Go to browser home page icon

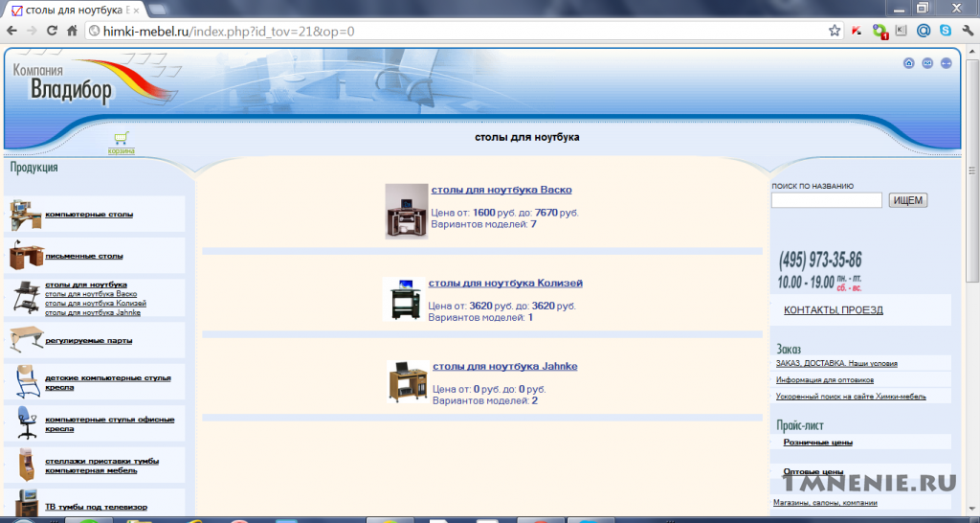point(72,31)
